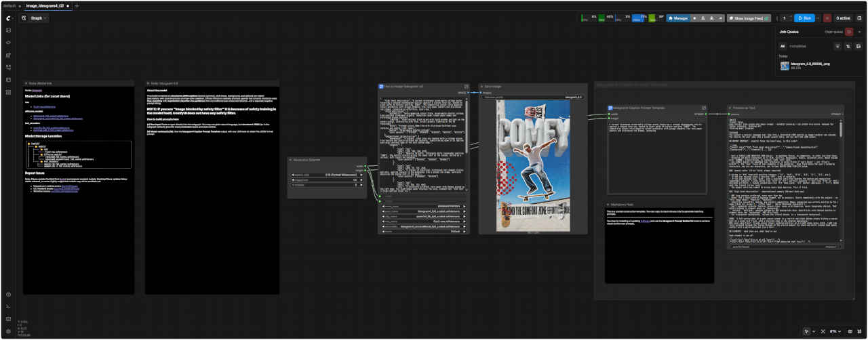Click the seed value widget
Viewport: 868px width, 340px height.
(423, 206)
